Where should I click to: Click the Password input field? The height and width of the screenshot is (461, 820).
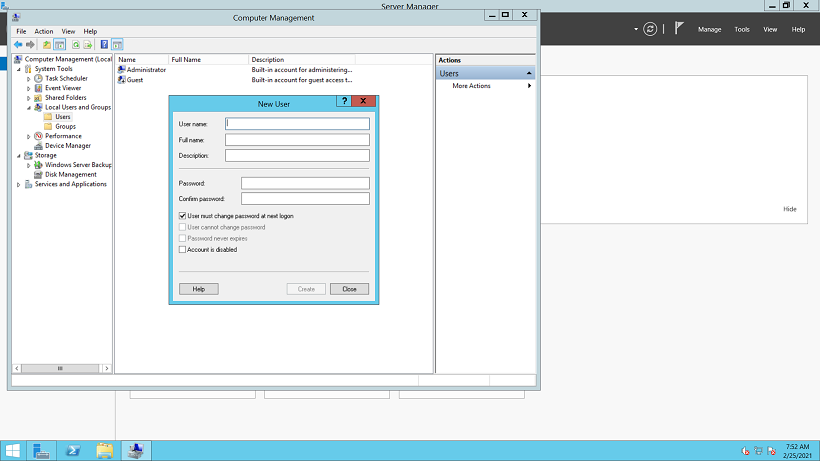point(305,183)
